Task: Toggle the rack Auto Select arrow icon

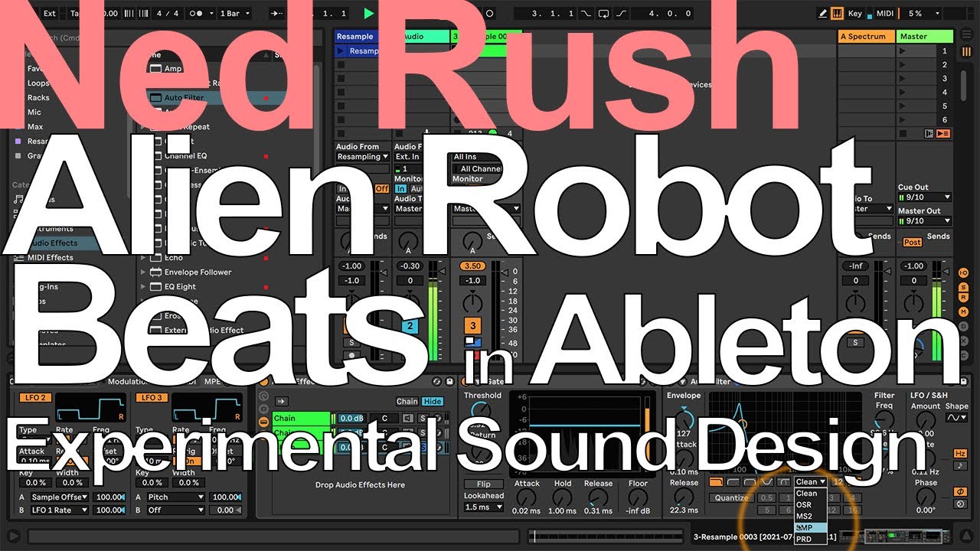Action: click(282, 401)
